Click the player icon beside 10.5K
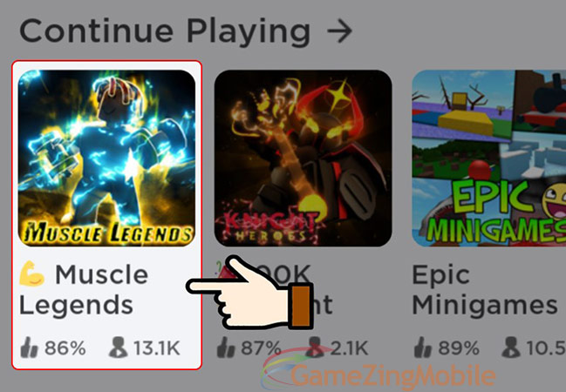This screenshot has height=392, width=566. (x=511, y=348)
